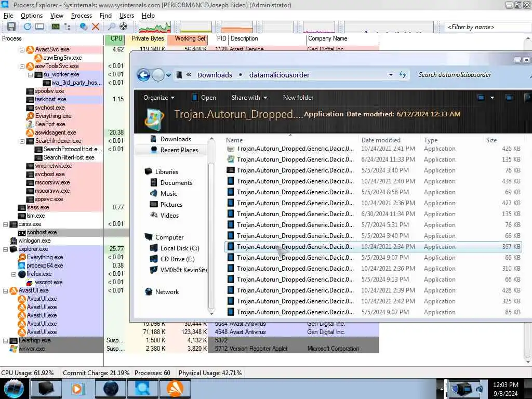
Task: Collapse the SearchIndexer.exe tree node
Action: 22,141
